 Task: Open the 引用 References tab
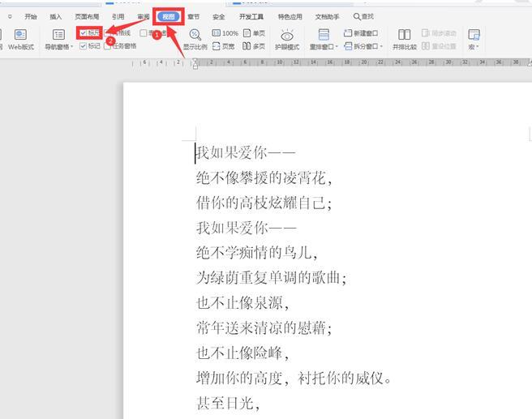pos(118,16)
